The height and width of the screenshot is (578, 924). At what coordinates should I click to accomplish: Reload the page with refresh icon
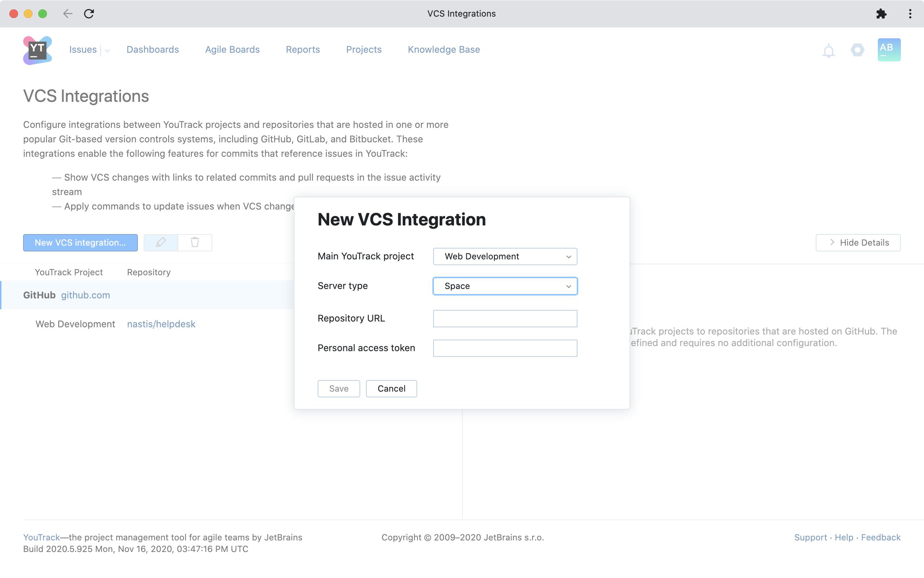point(89,14)
